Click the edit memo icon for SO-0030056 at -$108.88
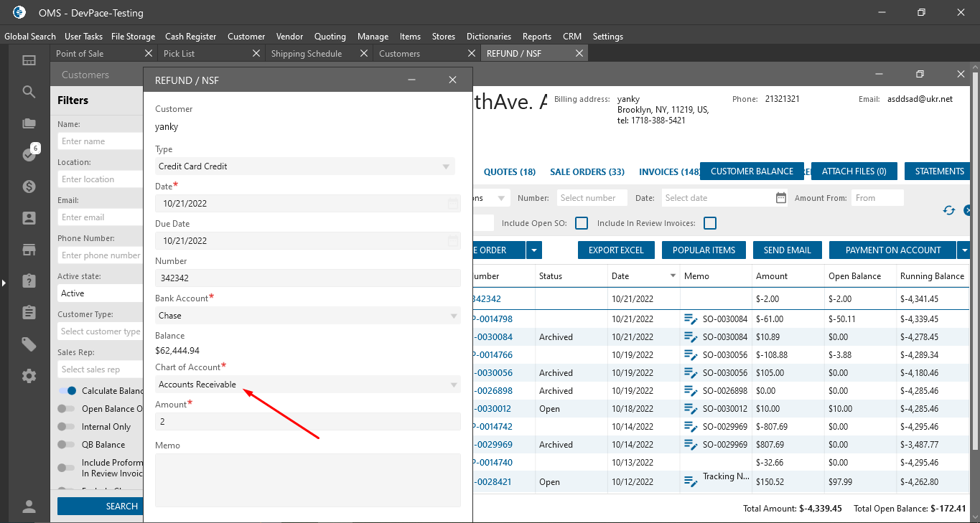This screenshot has height=523, width=980. 691,355
